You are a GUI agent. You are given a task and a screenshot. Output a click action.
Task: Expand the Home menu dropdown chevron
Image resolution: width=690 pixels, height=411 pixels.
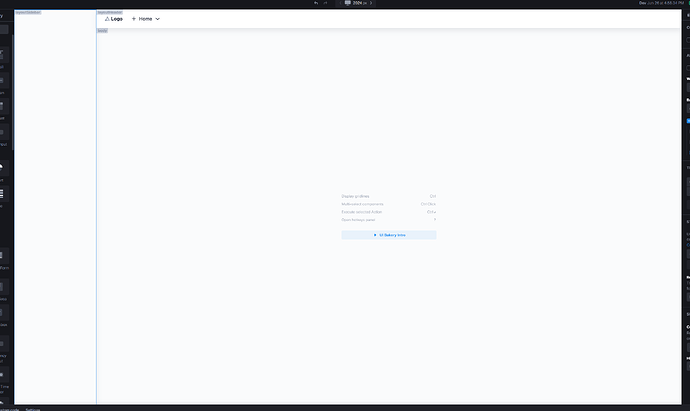tap(158, 19)
